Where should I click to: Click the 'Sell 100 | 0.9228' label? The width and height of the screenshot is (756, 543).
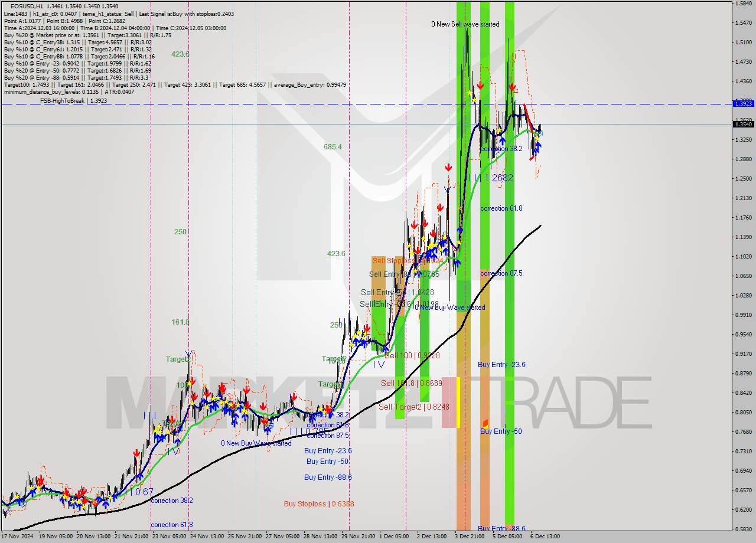pos(412,355)
